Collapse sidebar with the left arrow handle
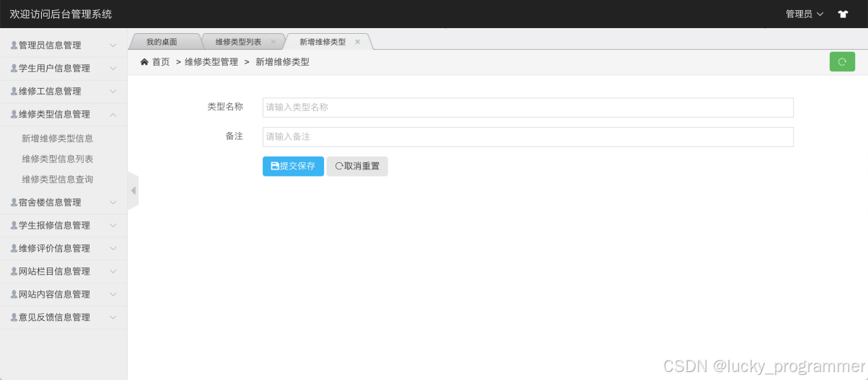This screenshot has height=380, width=868. (x=133, y=190)
